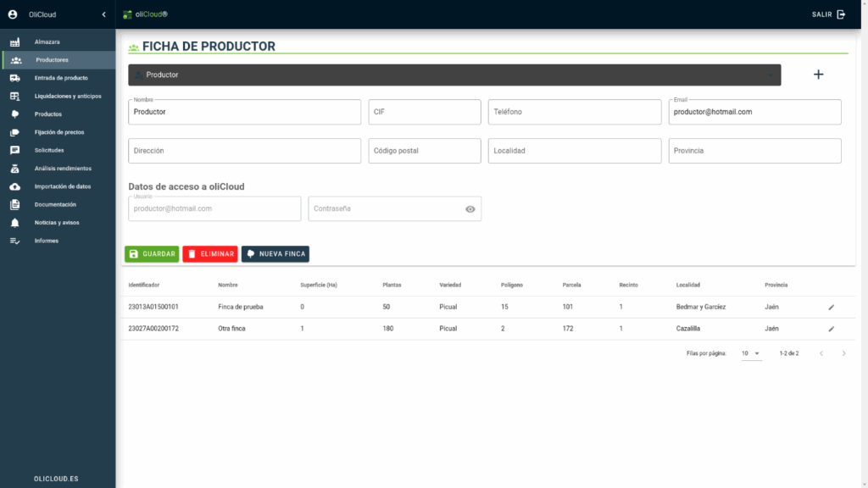Toggle password visibility eye icon
Screen dimensions: 868x488
[x=470, y=209]
